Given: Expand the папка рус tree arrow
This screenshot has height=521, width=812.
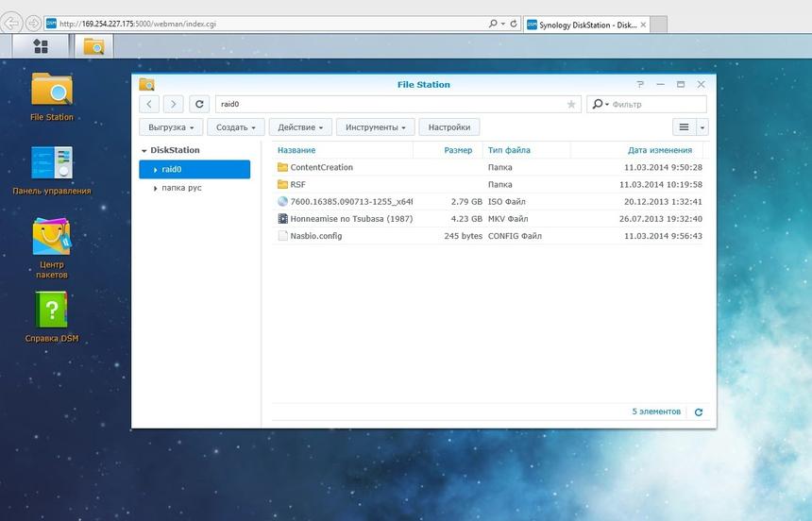Looking at the screenshot, I should click(156, 189).
